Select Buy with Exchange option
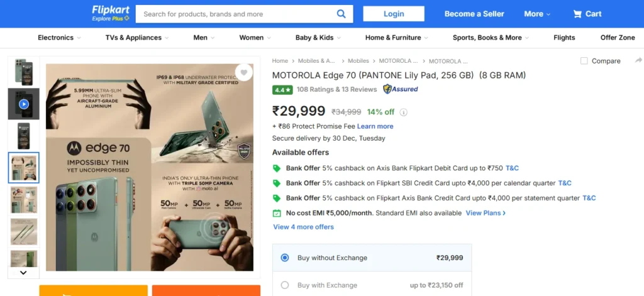 [285, 285]
